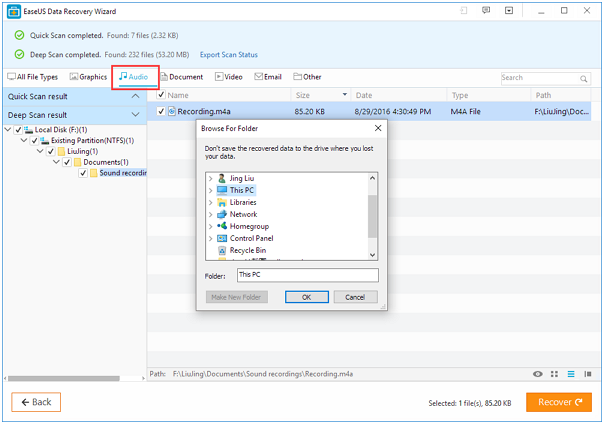Uncheck the Sound recordings checkbox

pyautogui.click(x=83, y=173)
